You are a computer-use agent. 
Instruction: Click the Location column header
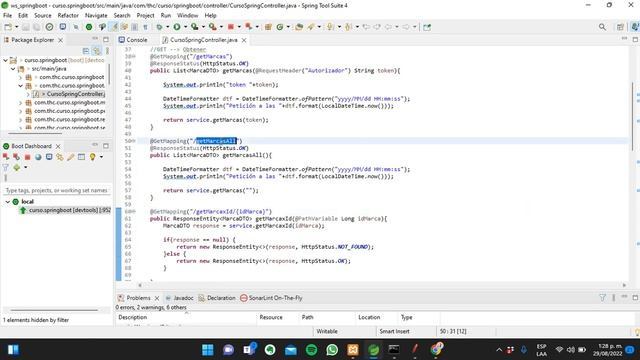369,318
